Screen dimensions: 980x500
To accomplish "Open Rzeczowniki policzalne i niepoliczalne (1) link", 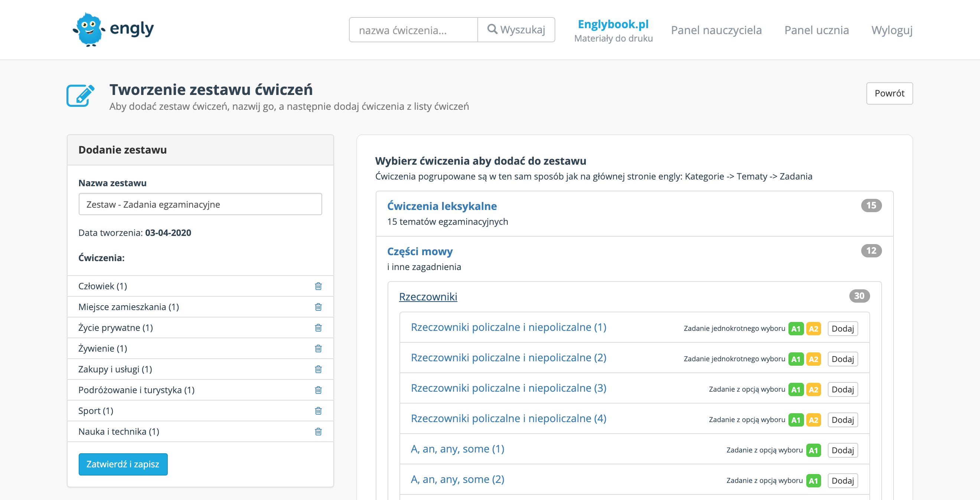I will tap(509, 327).
